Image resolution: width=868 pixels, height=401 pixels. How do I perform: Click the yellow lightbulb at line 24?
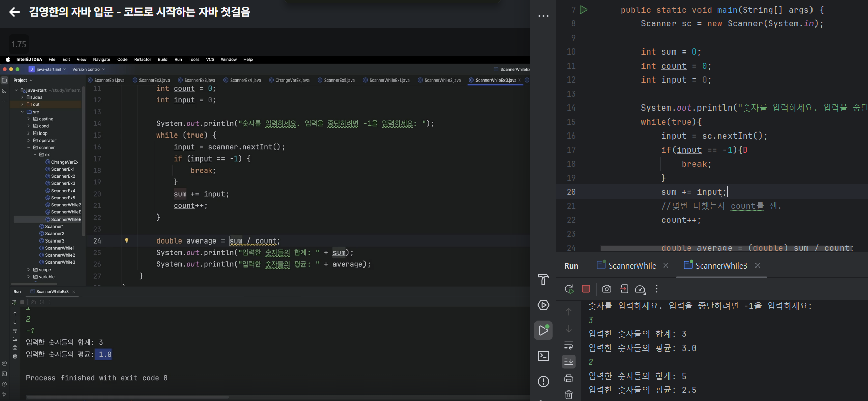127,240
